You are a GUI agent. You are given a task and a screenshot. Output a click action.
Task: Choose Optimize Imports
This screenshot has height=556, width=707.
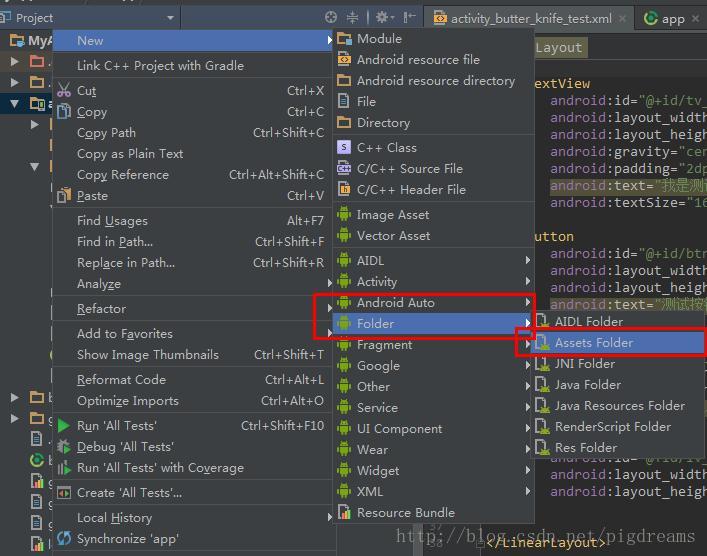click(193, 401)
